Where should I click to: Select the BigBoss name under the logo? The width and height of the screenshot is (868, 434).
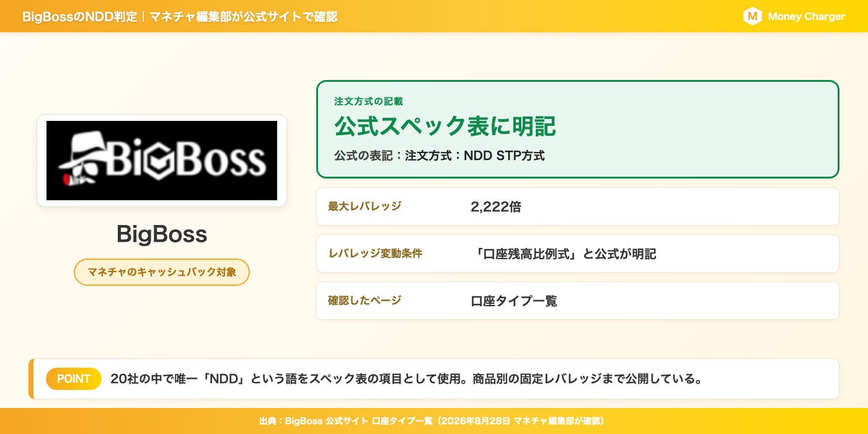coord(162,234)
